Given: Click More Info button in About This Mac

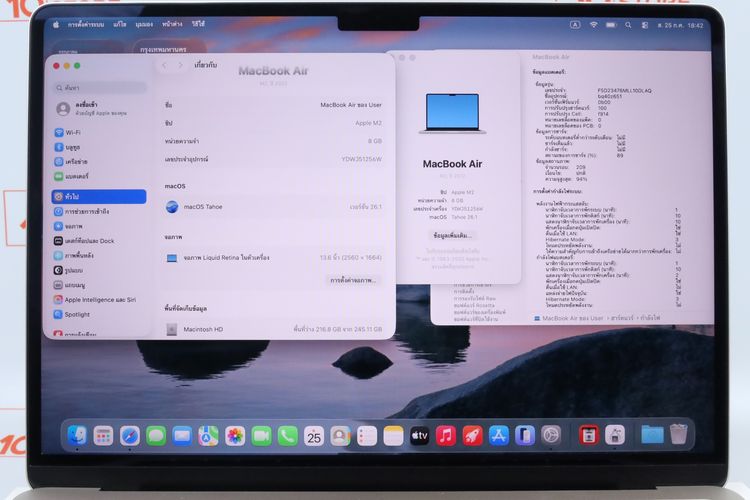Looking at the screenshot, I should pos(452,236).
